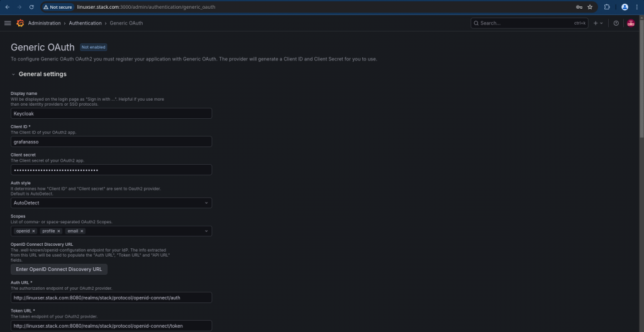This screenshot has height=332, width=644.
Task: Bookmark this page with star icon
Action: (590, 7)
